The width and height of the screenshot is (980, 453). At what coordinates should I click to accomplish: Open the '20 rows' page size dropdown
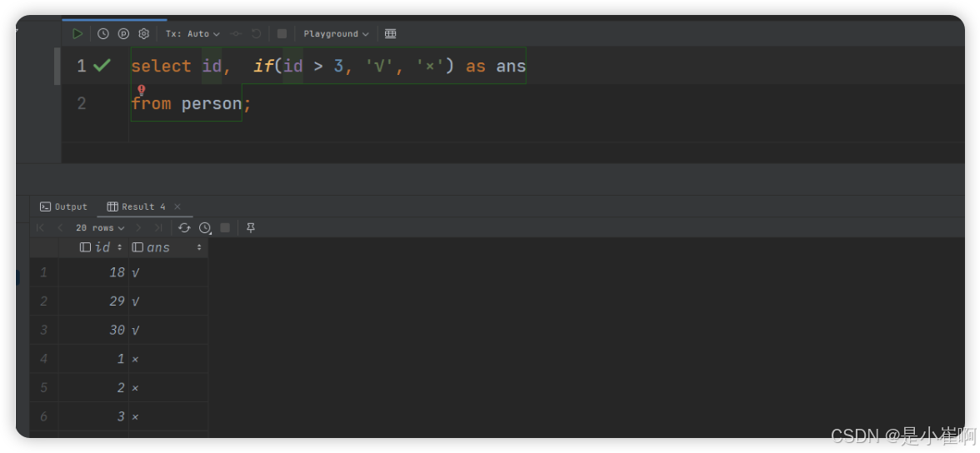[100, 228]
